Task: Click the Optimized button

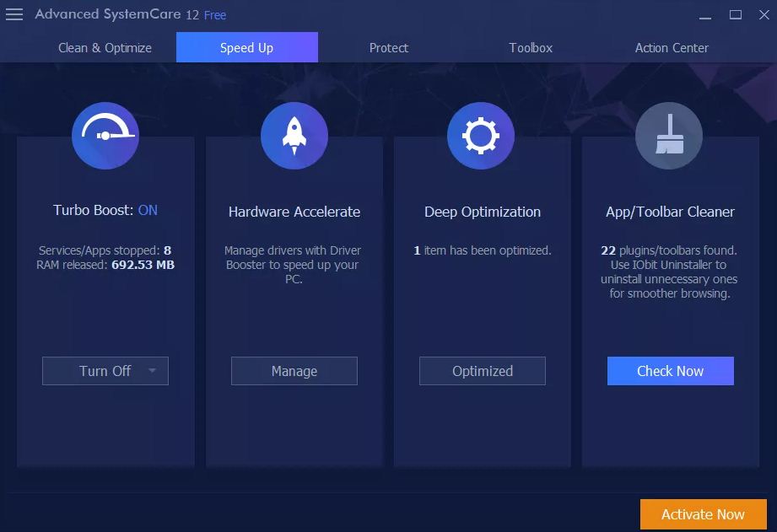Action: point(483,371)
